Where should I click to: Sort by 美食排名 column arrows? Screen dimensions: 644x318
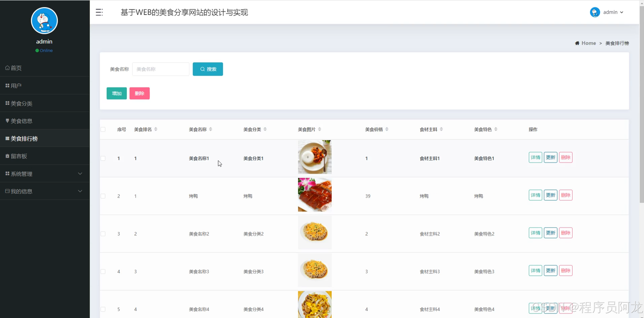point(156,129)
